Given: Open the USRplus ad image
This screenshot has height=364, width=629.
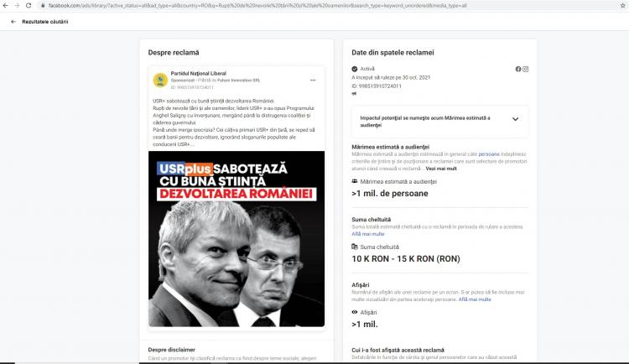Looking at the screenshot, I should 237,239.
